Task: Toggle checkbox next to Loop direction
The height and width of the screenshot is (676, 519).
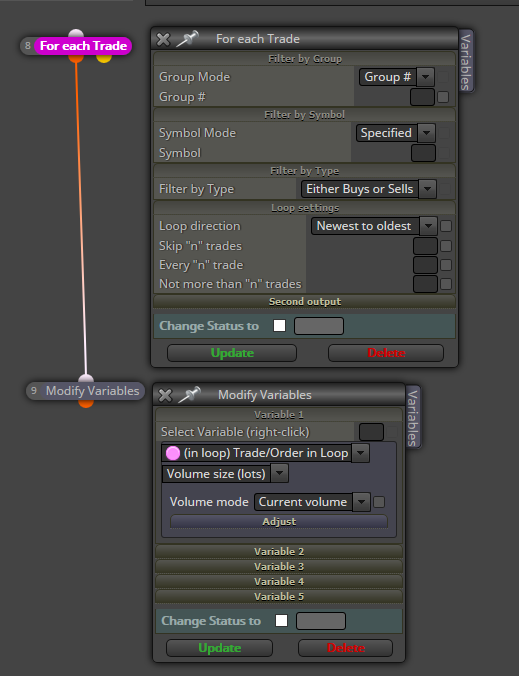Action: (446, 226)
